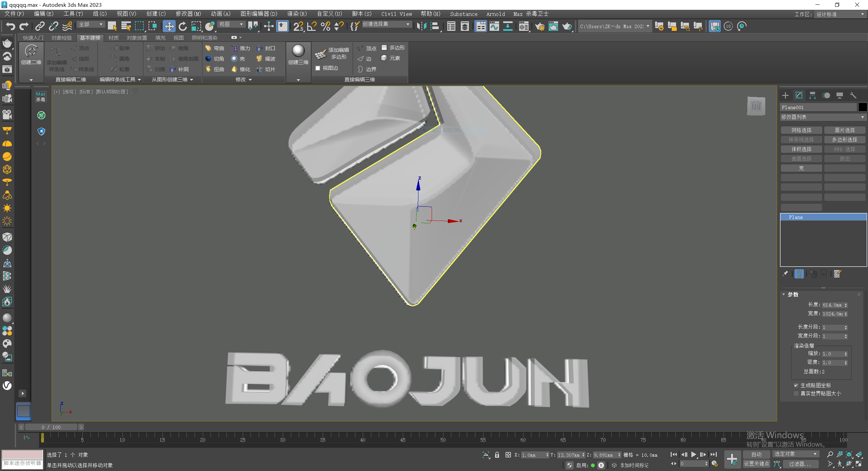Click the Play animation button
The width and height of the screenshot is (868, 471).
pyautogui.click(x=693, y=454)
